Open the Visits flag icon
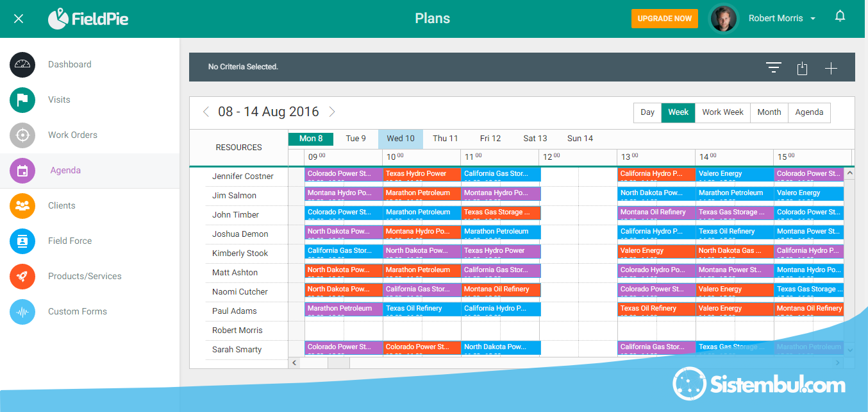868x412 pixels. point(22,99)
